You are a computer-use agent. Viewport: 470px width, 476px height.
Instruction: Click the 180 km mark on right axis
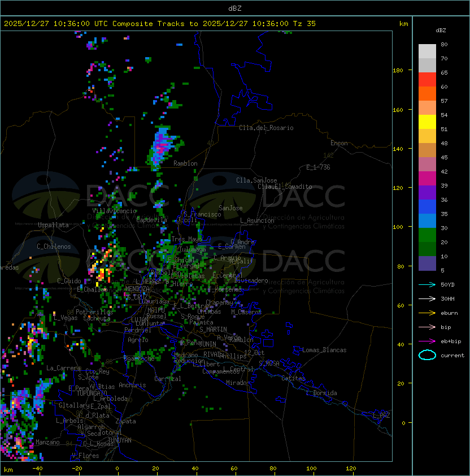point(398,70)
